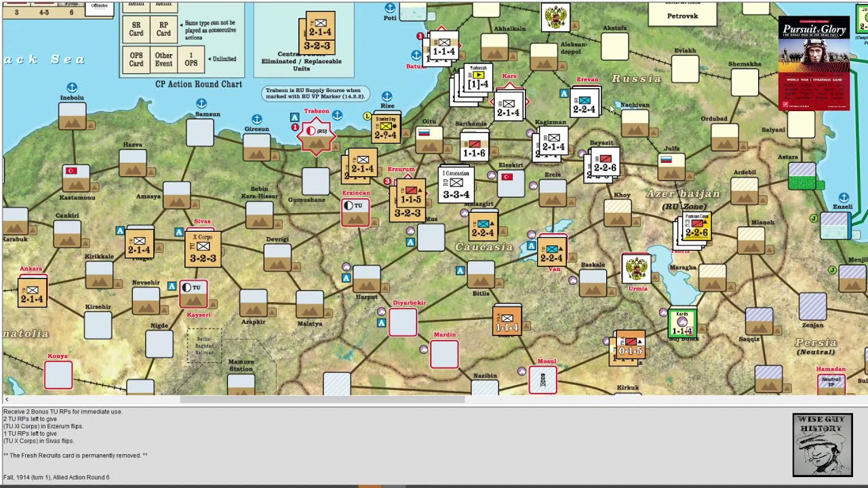Screen dimensions: 868x488
Task: Select the Turkish 2-1-4 stack north of Erzincan
Action: (362, 163)
